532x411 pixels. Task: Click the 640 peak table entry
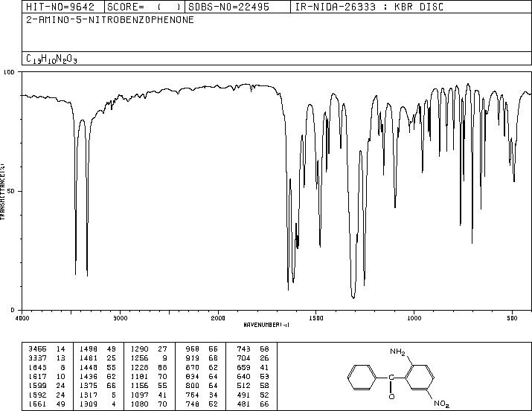253,376
